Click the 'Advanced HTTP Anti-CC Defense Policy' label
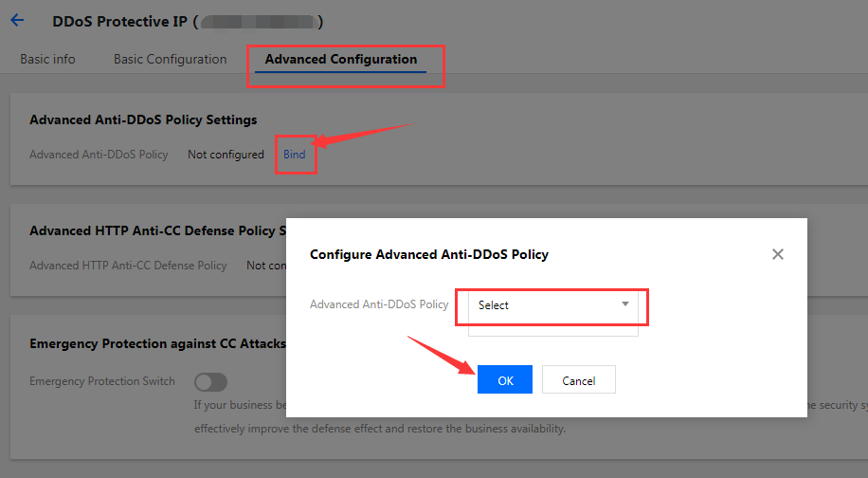This screenshot has height=478, width=868. pos(128,266)
